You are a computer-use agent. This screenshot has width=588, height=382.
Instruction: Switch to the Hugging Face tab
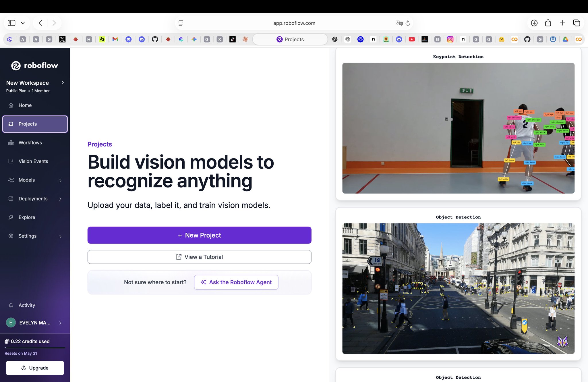click(x=502, y=39)
